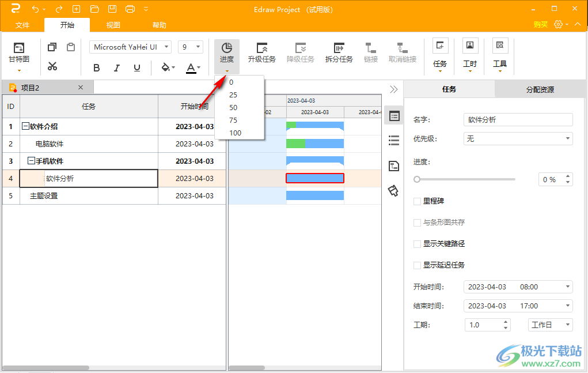Image resolution: width=588 pixels, height=373 pixels.
Task: Click the Save icon
Action: (x=112, y=9)
